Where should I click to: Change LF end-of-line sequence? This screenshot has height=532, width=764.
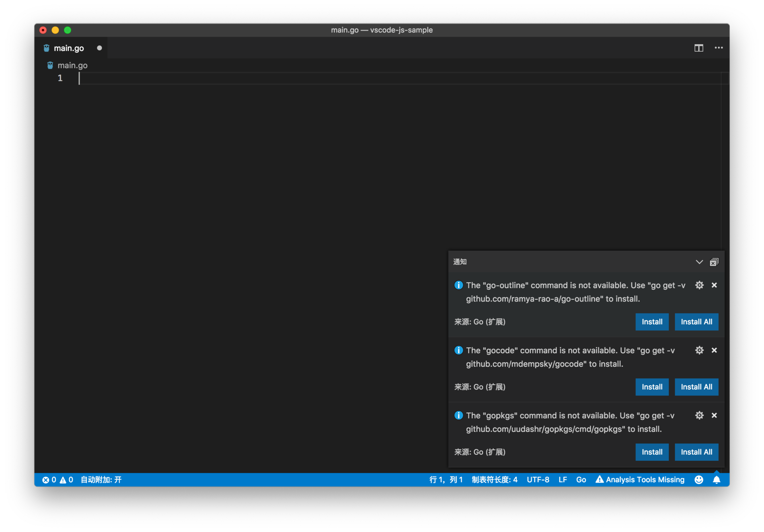563,480
